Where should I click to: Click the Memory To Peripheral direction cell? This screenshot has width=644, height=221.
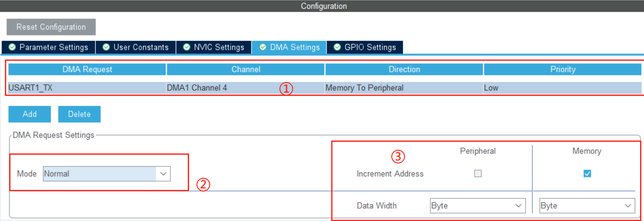(404, 88)
